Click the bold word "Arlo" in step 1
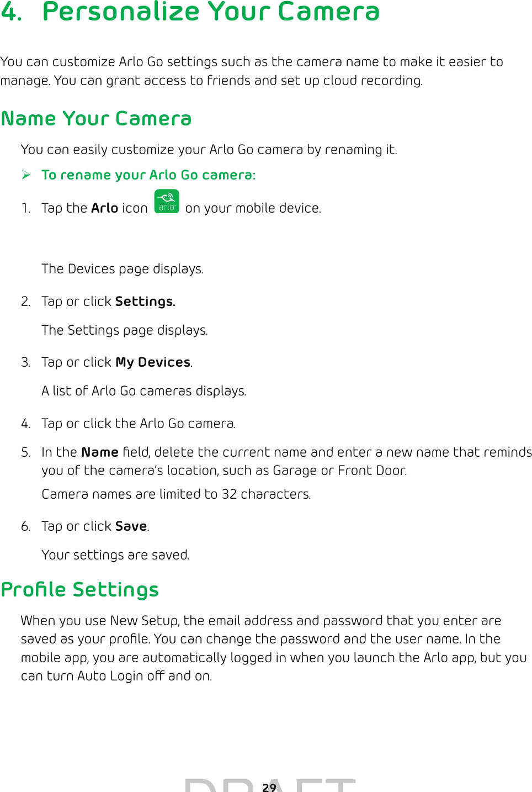This screenshot has width=532, height=792. coord(104,208)
